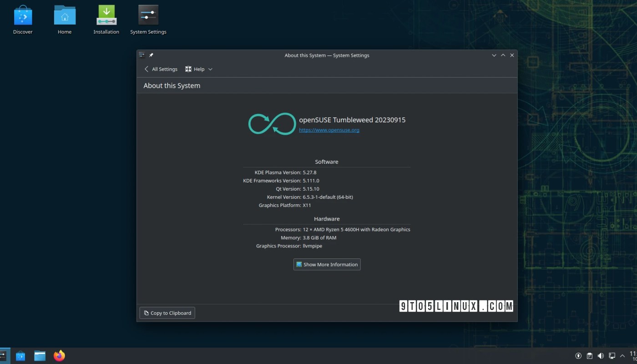Screen dimensions: 637x364
Task: Open the Discover desktop icon
Action: pyautogui.click(x=23, y=20)
